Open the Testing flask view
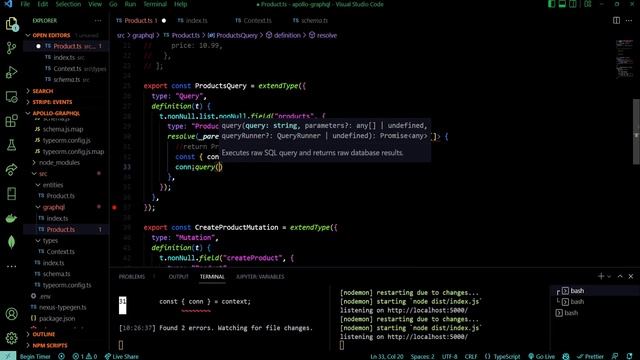The image size is (640, 360). coord(11,145)
